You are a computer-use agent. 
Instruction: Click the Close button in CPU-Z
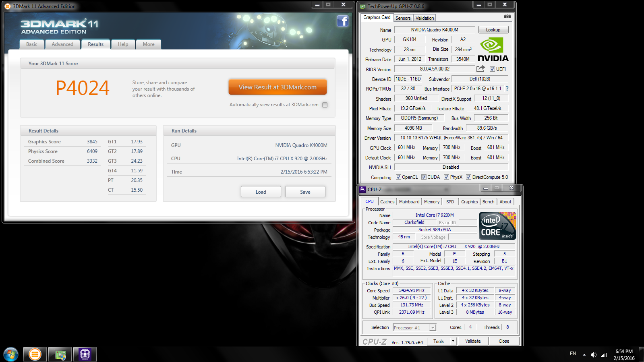tap(504, 341)
